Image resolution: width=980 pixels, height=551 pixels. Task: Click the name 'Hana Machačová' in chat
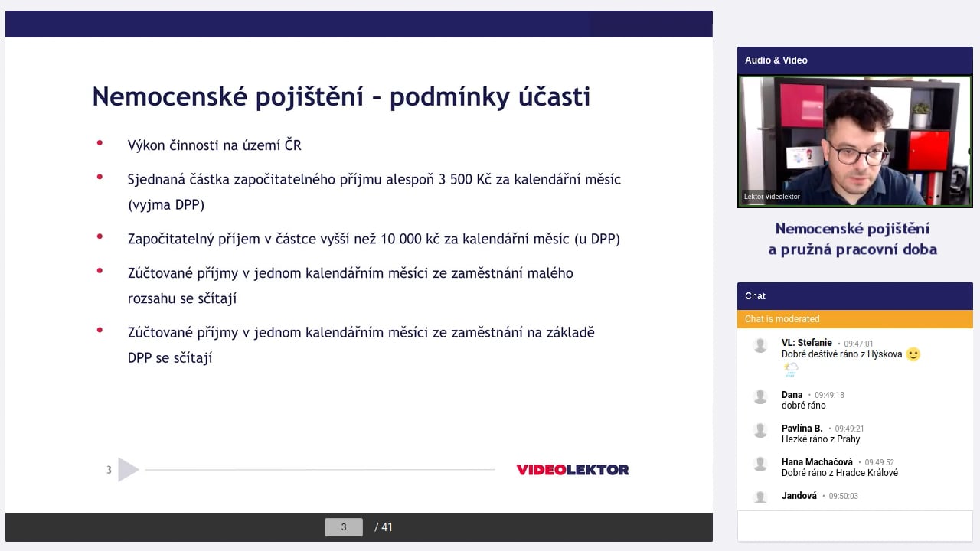(817, 462)
